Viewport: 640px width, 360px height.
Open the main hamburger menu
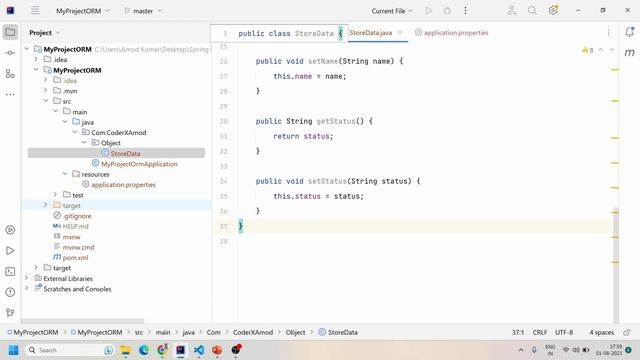[36, 11]
